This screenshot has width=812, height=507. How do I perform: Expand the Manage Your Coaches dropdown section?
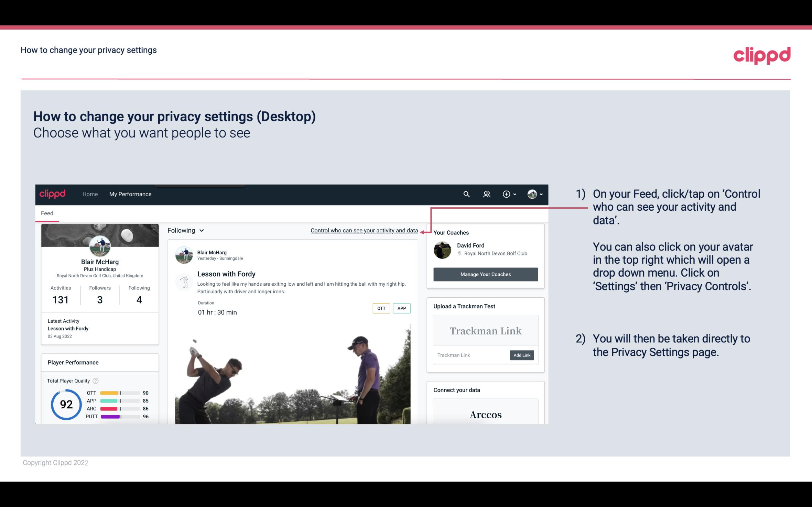tap(485, 274)
